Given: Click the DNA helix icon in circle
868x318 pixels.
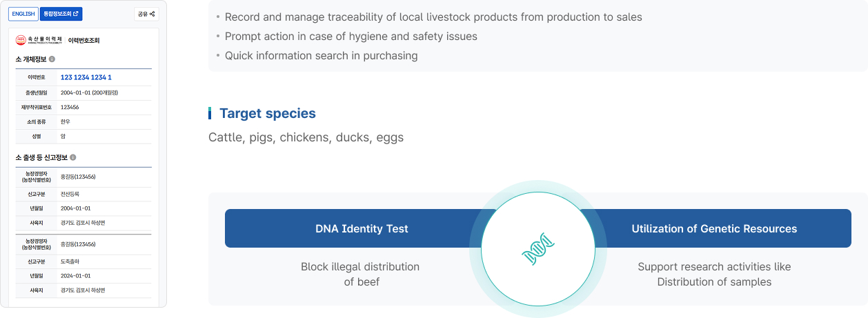Looking at the screenshot, I should [x=538, y=249].
